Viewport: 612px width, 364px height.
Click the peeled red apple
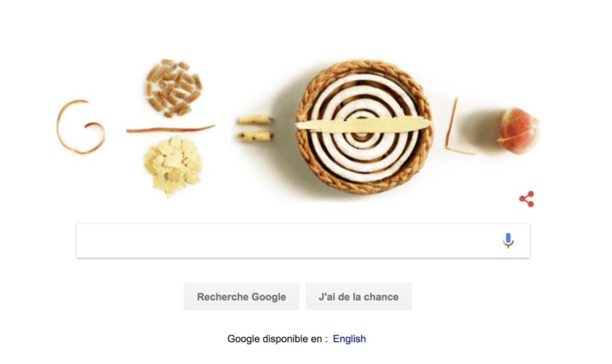point(518,131)
